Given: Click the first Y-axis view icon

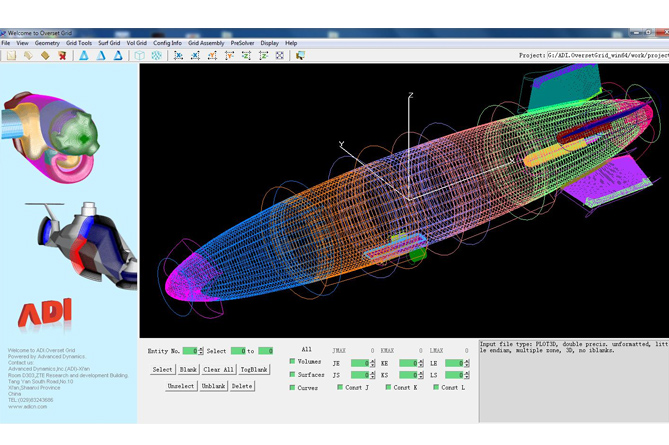Looking at the screenshot, I should point(213,56).
